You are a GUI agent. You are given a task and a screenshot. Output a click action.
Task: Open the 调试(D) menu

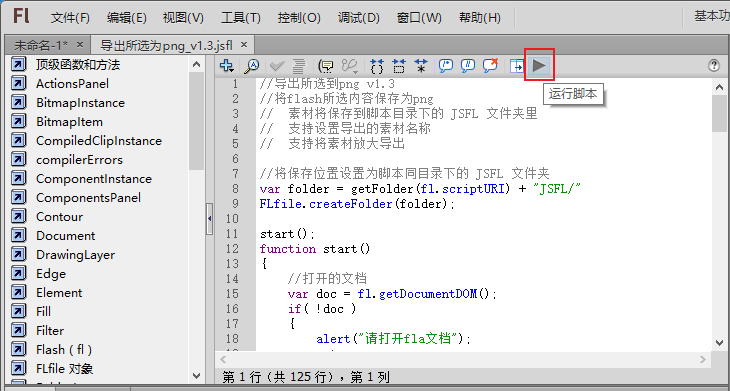(359, 18)
